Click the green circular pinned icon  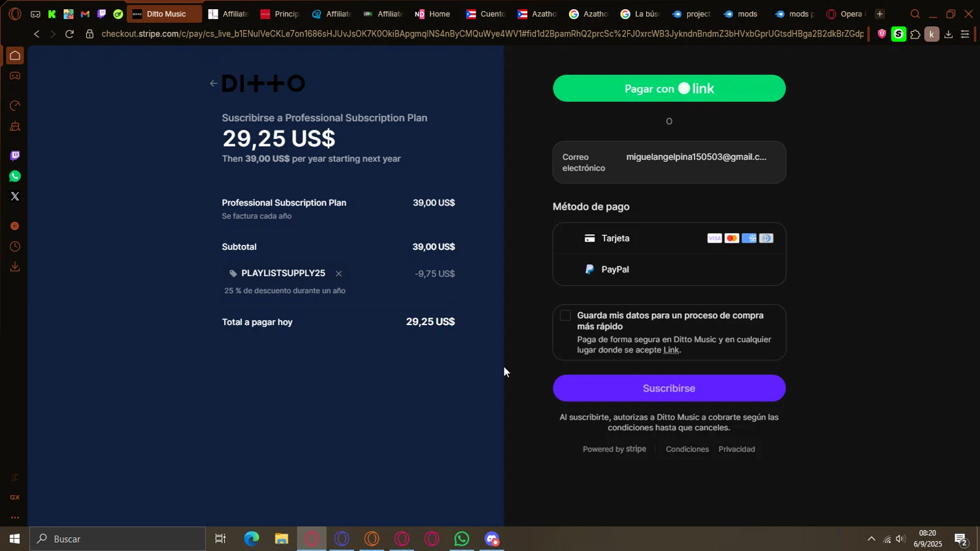(x=118, y=14)
